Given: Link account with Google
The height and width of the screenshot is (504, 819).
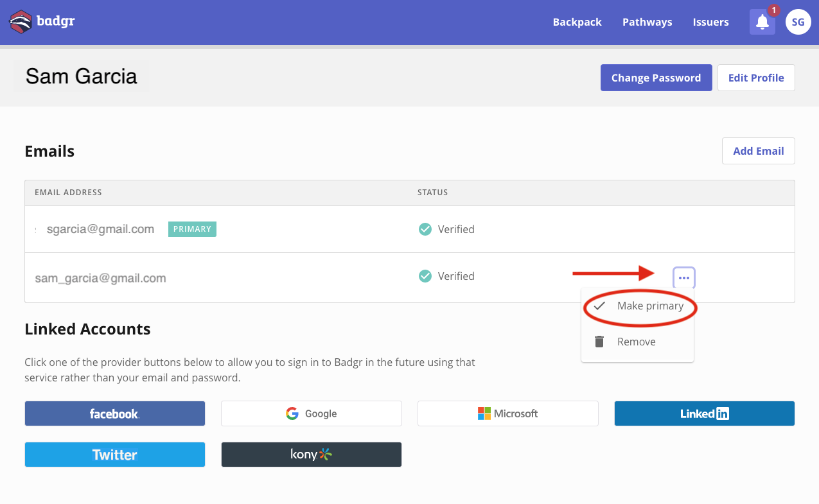Looking at the screenshot, I should 312,413.
